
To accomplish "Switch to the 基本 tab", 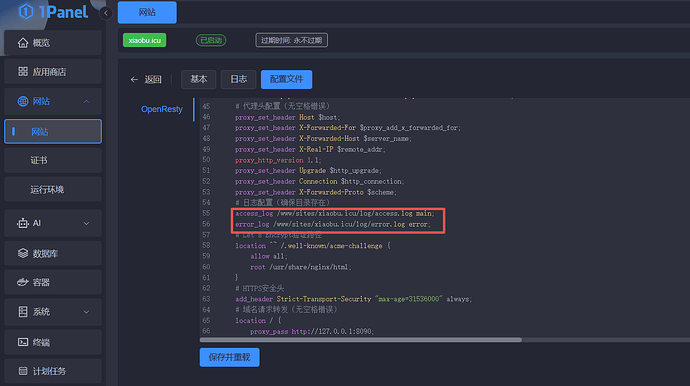I will pos(198,79).
